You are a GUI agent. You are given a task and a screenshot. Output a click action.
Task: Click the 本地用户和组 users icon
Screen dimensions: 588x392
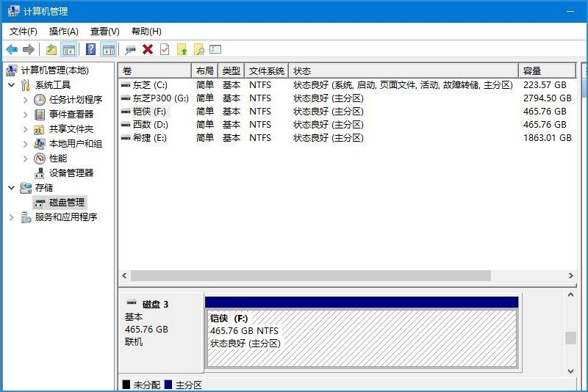point(39,143)
